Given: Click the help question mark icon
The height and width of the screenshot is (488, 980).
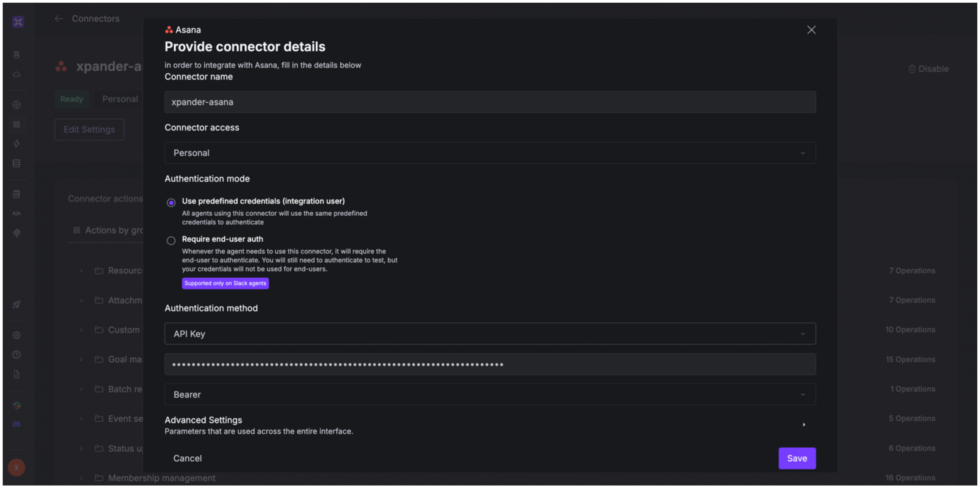Looking at the screenshot, I should pos(17,355).
